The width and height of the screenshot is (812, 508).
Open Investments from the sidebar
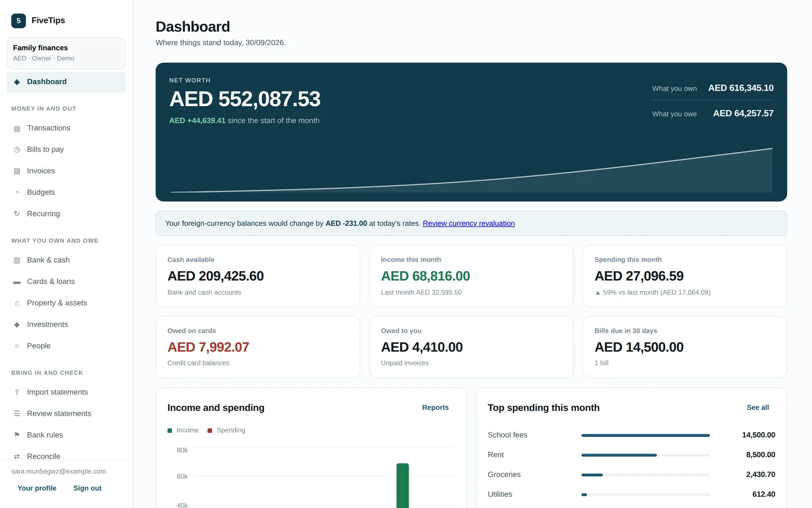tap(66, 325)
